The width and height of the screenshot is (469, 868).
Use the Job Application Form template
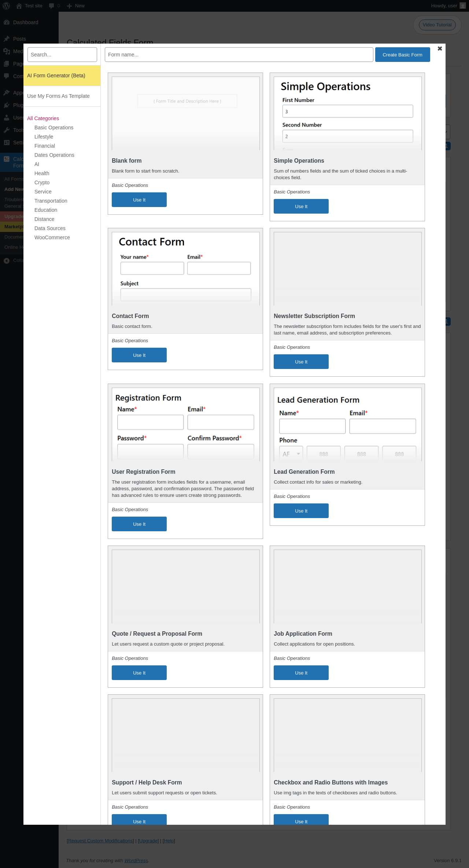click(301, 673)
